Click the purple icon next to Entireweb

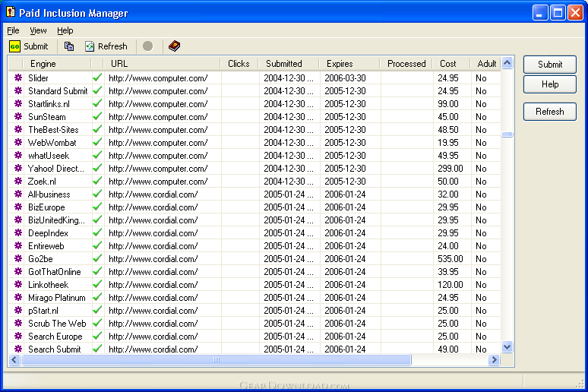point(18,246)
